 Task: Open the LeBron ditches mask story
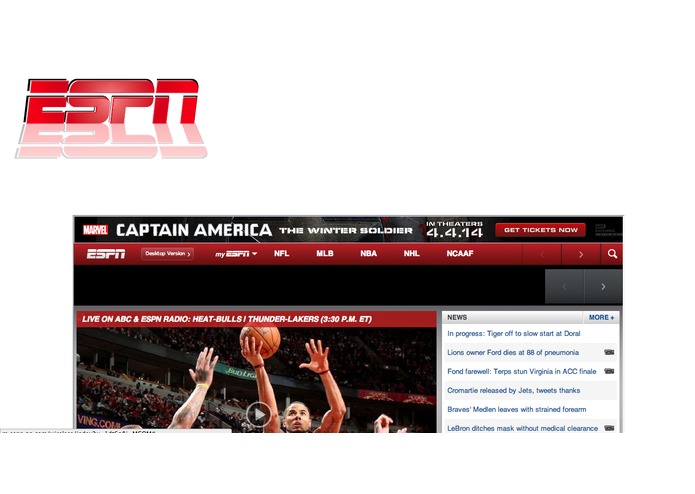pyautogui.click(x=522, y=428)
